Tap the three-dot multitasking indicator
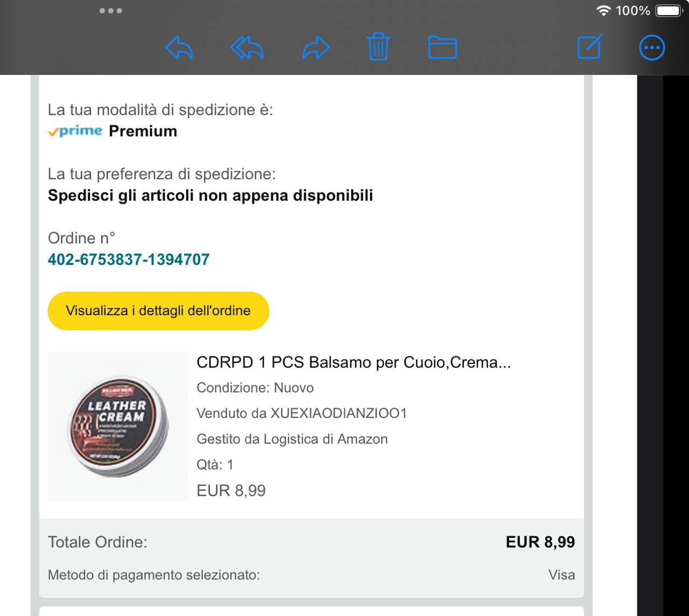The image size is (689, 616). pos(111,10)
